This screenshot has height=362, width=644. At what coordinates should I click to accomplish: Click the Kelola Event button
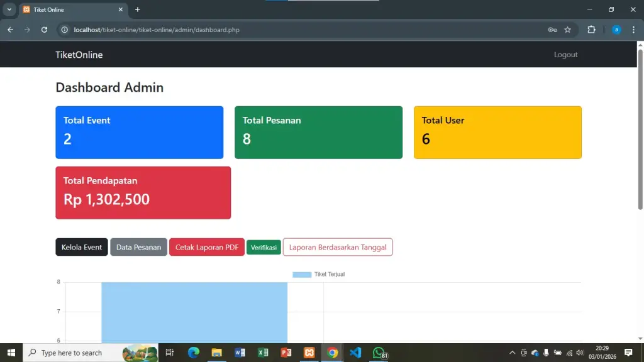pos(82,247)
